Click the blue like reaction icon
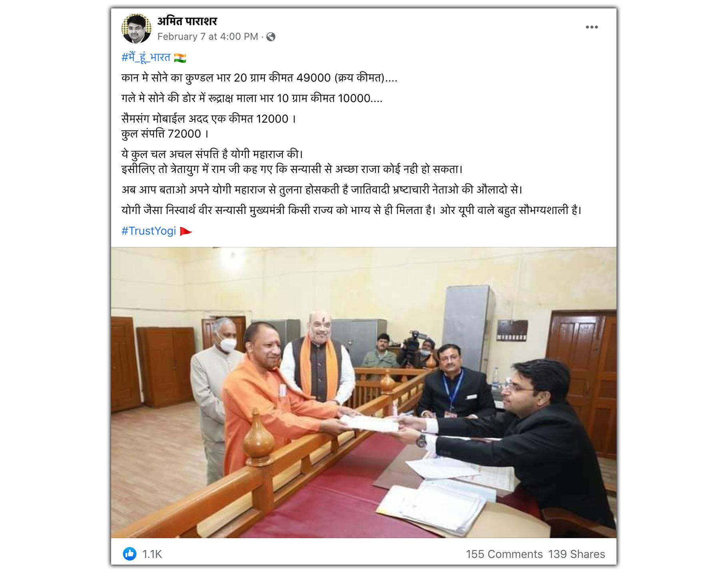Screen dimensions: 728x579 (129, 554)
